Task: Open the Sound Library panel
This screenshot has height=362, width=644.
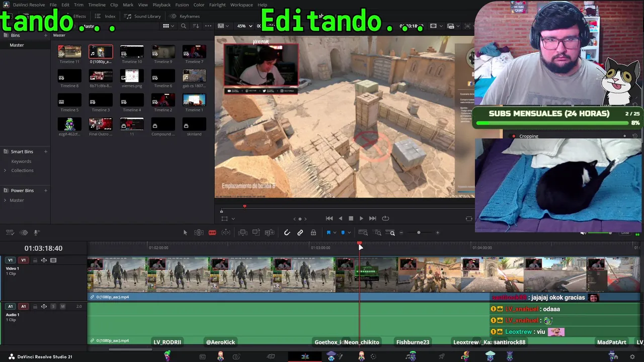Action: [143, 16]
